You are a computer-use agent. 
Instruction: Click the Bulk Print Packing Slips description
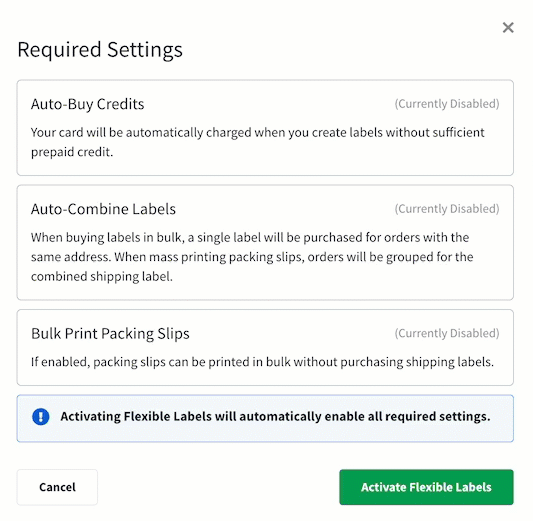[x=262, y=362]
